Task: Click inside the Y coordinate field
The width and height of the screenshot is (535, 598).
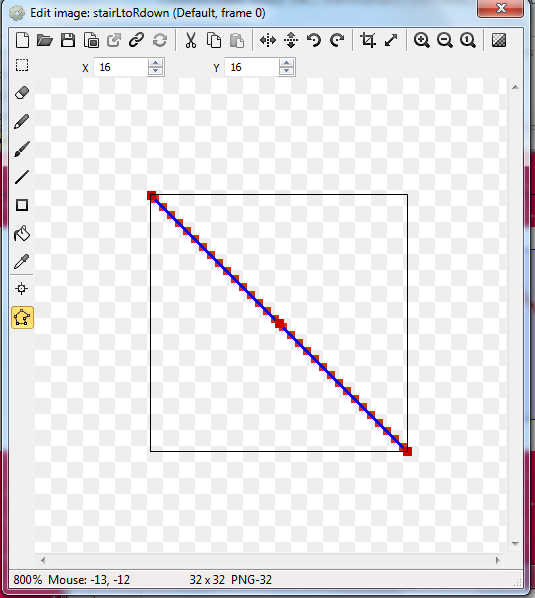Action: pos(252,68)
